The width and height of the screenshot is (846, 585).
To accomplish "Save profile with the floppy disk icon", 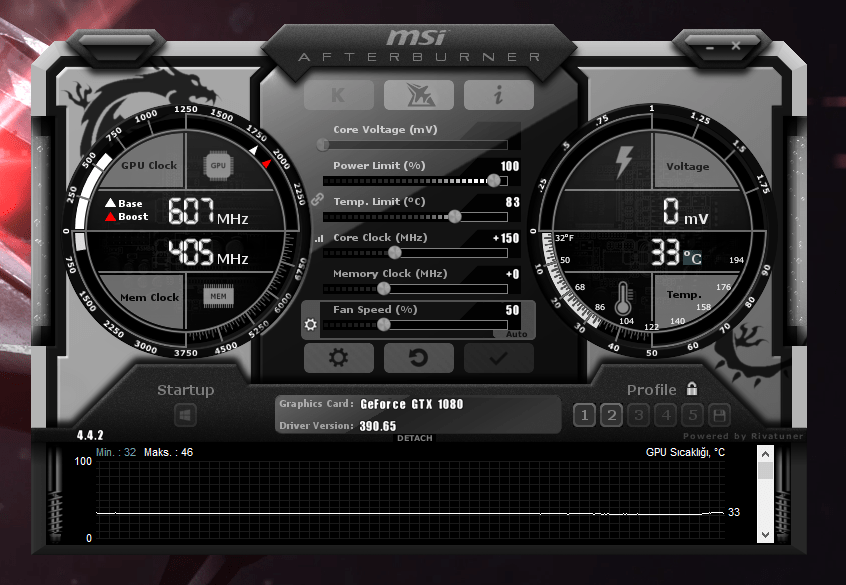I will point(719,415).
